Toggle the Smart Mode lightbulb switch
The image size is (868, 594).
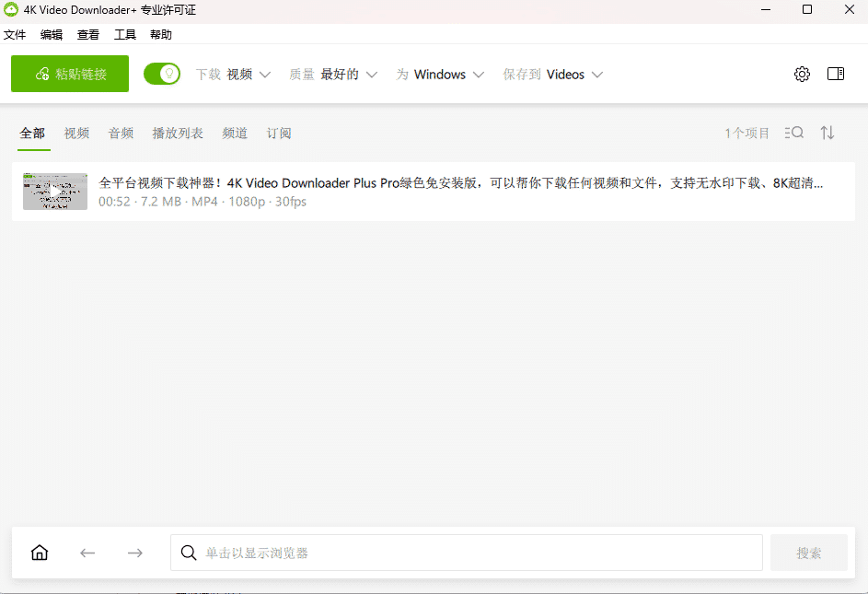162,74
